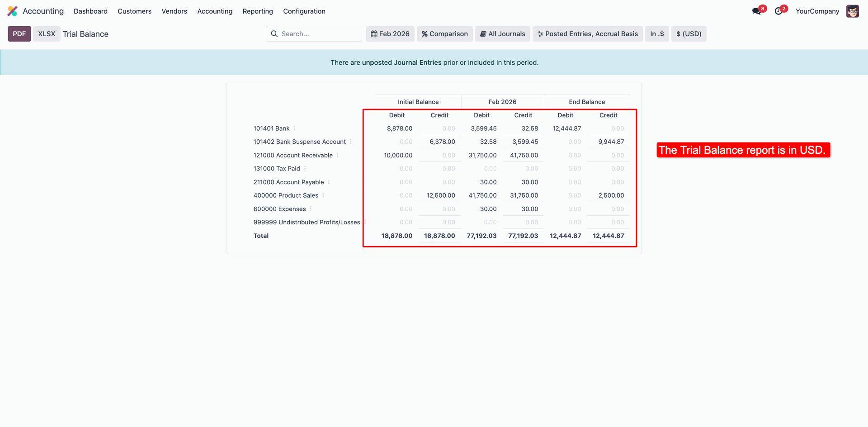Open Posted Entries, Accrual Basis options
The width and height of the screenshot is (868, 427).
(587, 34)
